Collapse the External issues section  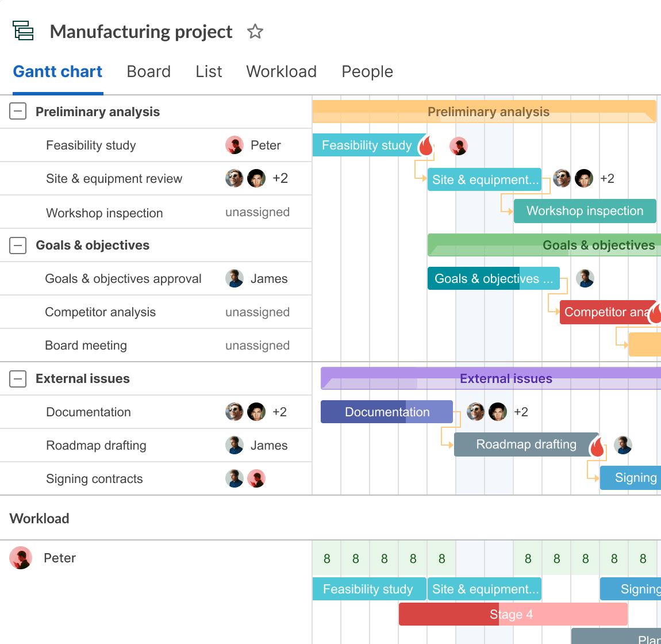pos(18,378)
